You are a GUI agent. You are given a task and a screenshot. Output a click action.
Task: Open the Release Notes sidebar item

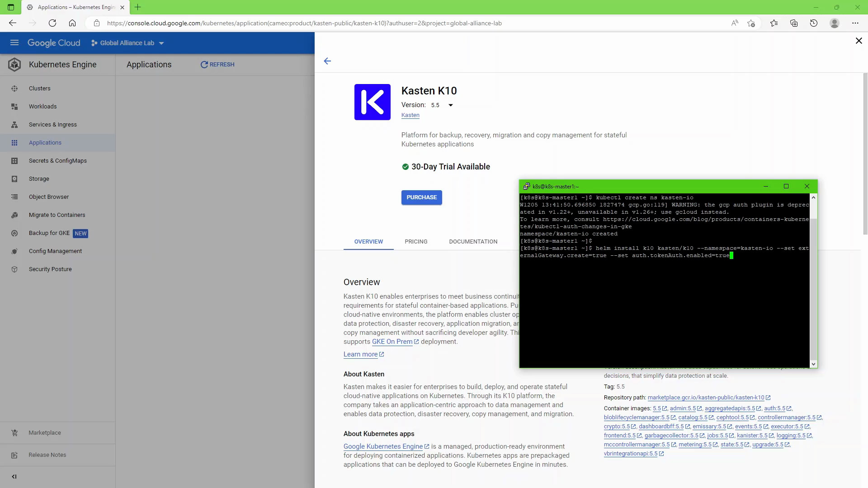[x=57, y=455]
